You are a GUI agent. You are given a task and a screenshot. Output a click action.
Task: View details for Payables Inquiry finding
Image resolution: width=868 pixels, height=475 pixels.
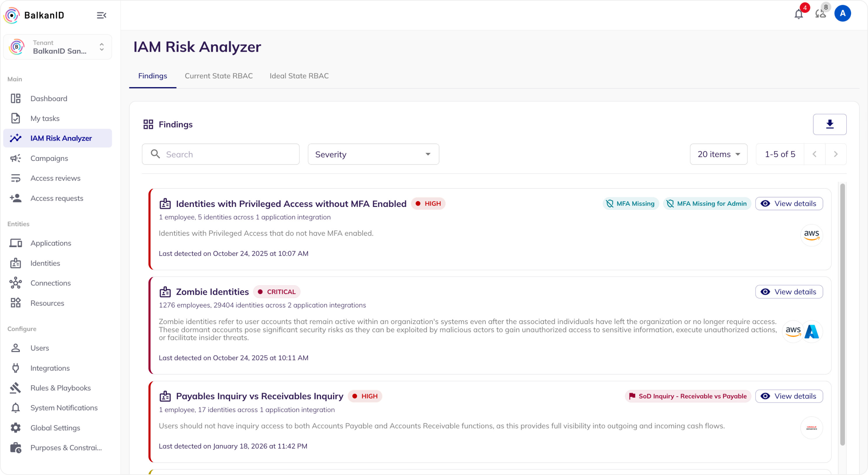tap(789, 396)
